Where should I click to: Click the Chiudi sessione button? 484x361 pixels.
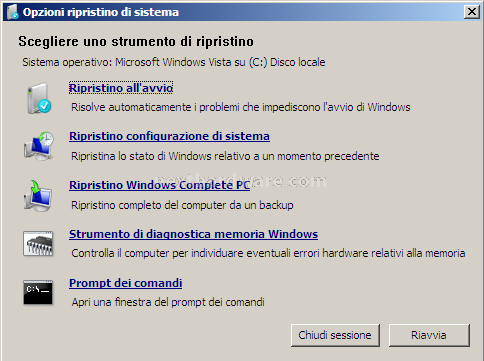point(335,335)
